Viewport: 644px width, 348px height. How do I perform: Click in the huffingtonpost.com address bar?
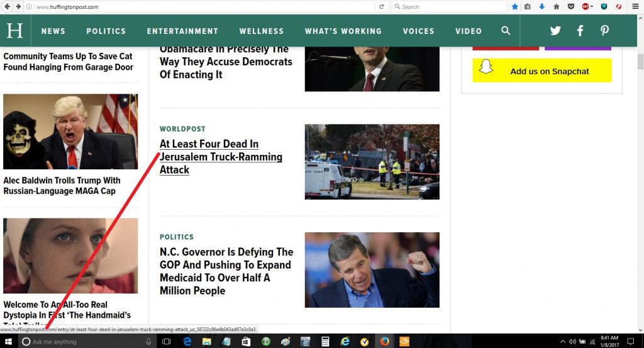tap(201, 6)
